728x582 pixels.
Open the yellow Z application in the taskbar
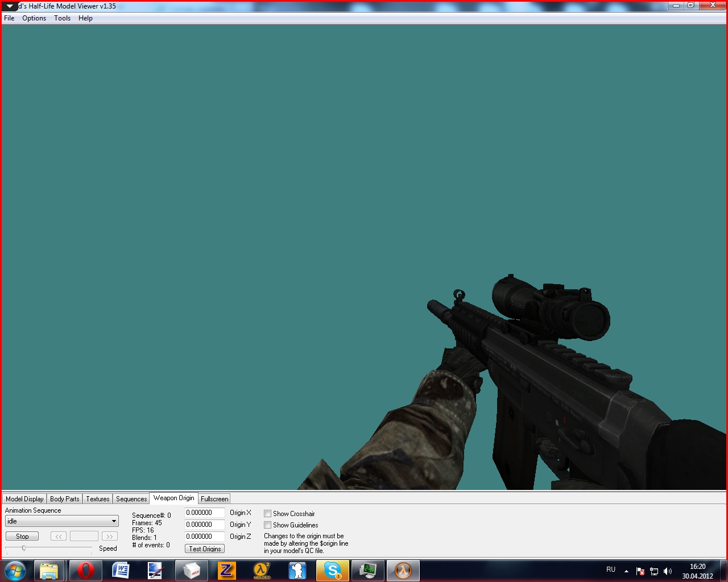tap(227, 570)
